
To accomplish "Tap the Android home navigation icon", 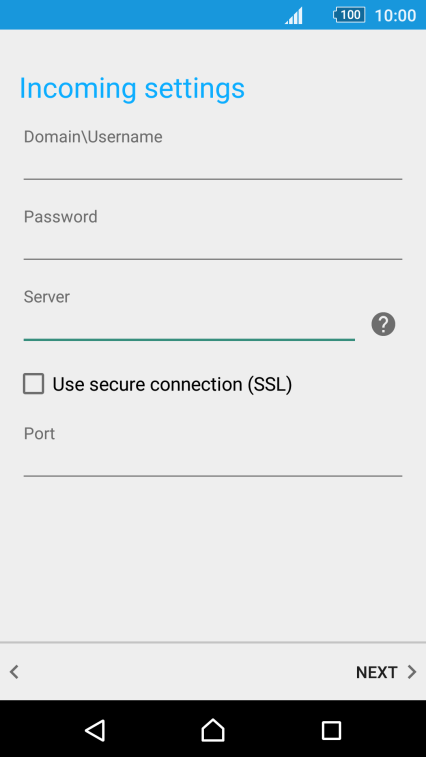I will coord(213,729).
